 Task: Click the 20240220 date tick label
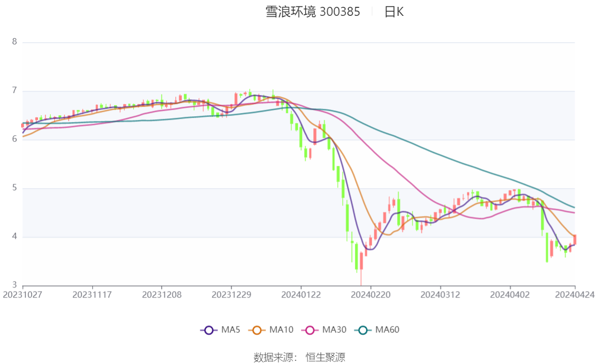pos(370,295)
